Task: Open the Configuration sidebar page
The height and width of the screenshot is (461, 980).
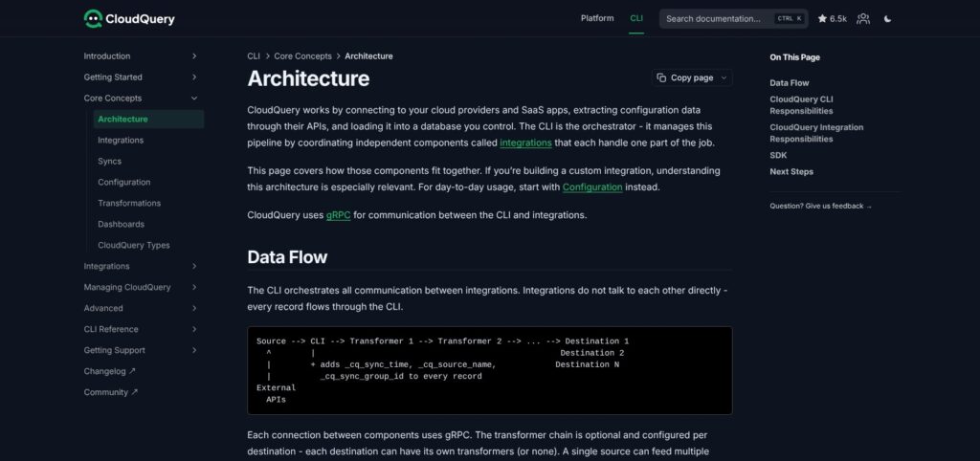Action: [123, 183]
